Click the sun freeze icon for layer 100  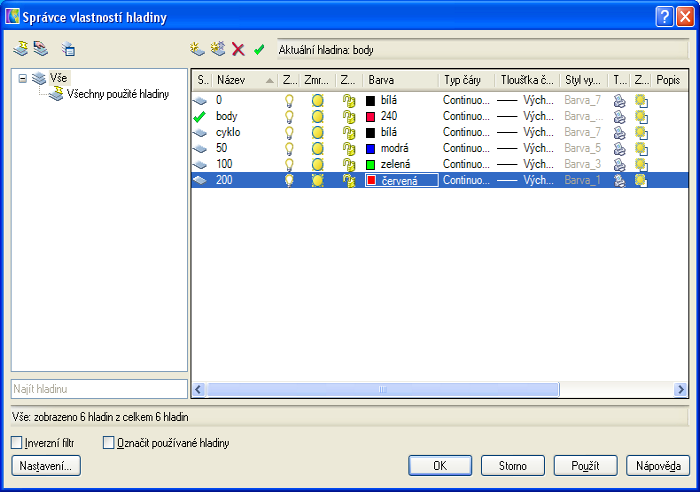317,164
